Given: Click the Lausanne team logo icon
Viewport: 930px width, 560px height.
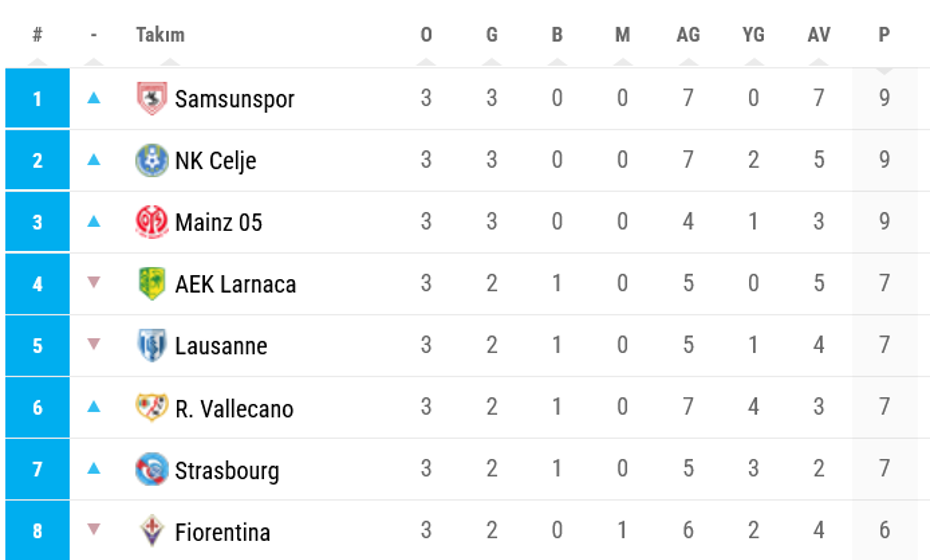Looking at the screenshot, I should (152, 346).
